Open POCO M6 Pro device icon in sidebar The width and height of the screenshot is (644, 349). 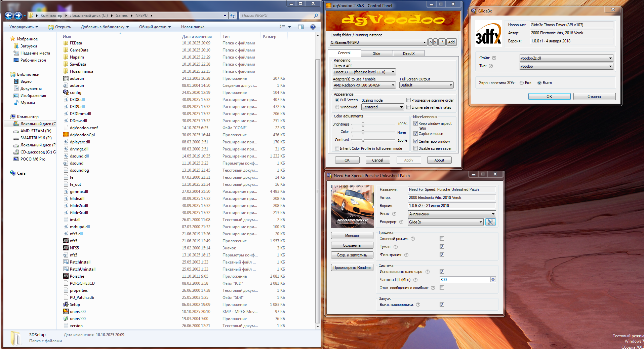coord(16,159)
